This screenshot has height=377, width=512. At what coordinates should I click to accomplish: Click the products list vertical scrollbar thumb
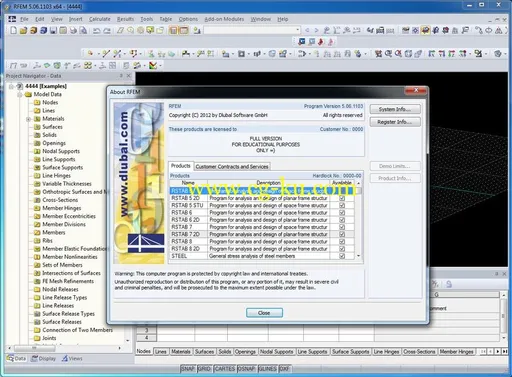tap(359, 191)
